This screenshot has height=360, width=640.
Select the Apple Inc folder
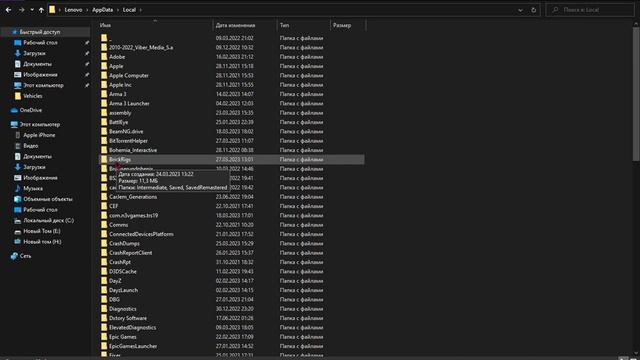tap(120, 85)
